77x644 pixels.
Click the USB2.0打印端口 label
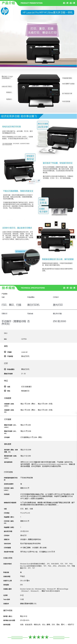coord(7,86)
